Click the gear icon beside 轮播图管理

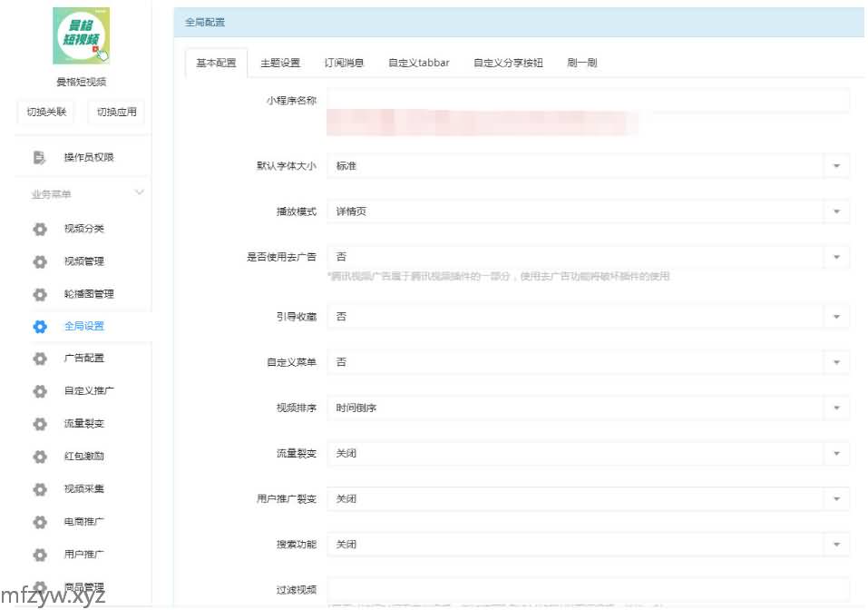40,294
